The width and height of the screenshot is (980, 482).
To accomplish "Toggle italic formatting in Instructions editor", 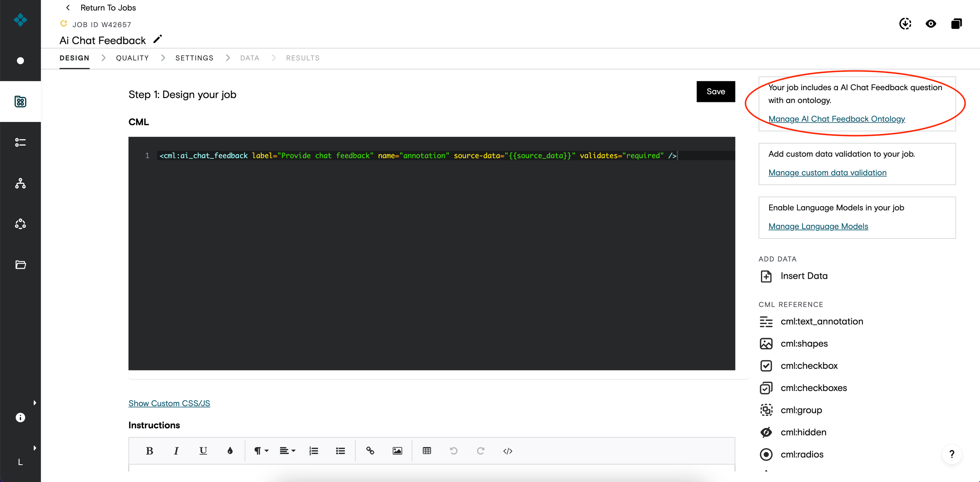I will 176,451.
